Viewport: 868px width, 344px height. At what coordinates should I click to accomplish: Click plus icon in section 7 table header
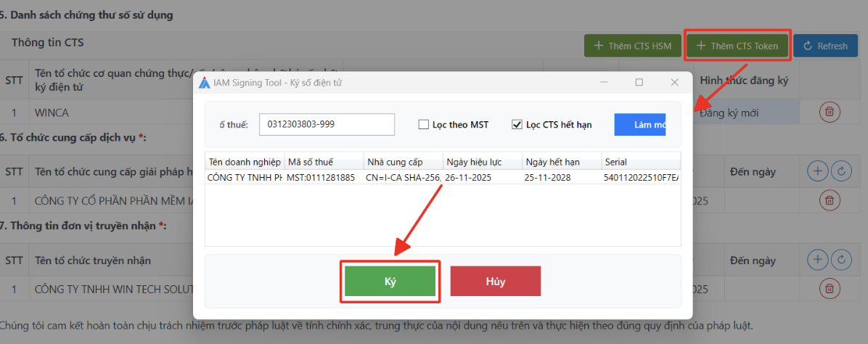pos(818,259)
